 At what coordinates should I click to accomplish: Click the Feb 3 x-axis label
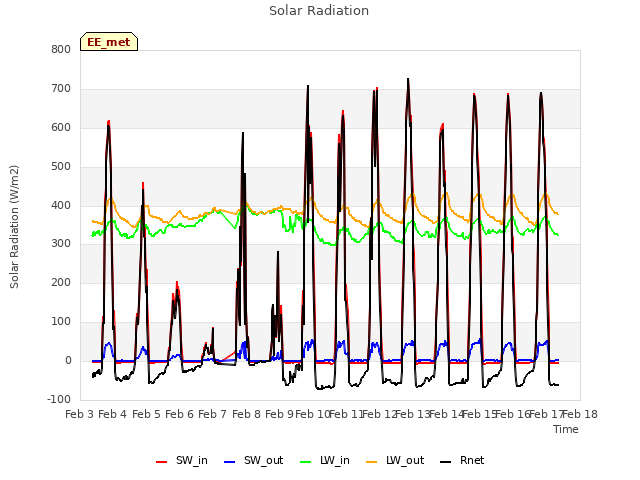click(x=79, y=414)
